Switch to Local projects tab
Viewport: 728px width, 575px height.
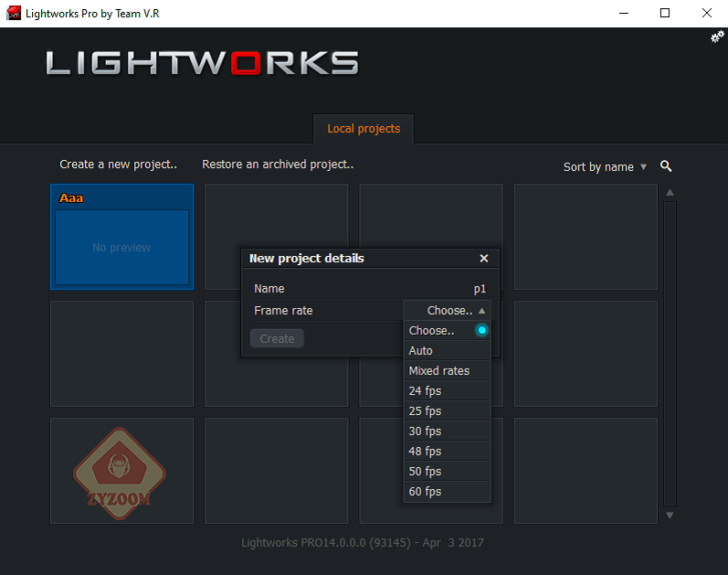(364, 129)
